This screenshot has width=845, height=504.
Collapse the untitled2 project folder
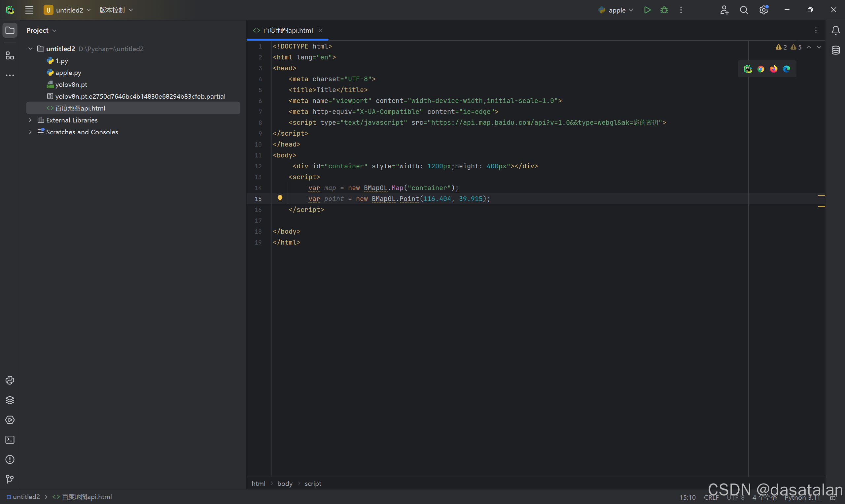pos(30,49)
